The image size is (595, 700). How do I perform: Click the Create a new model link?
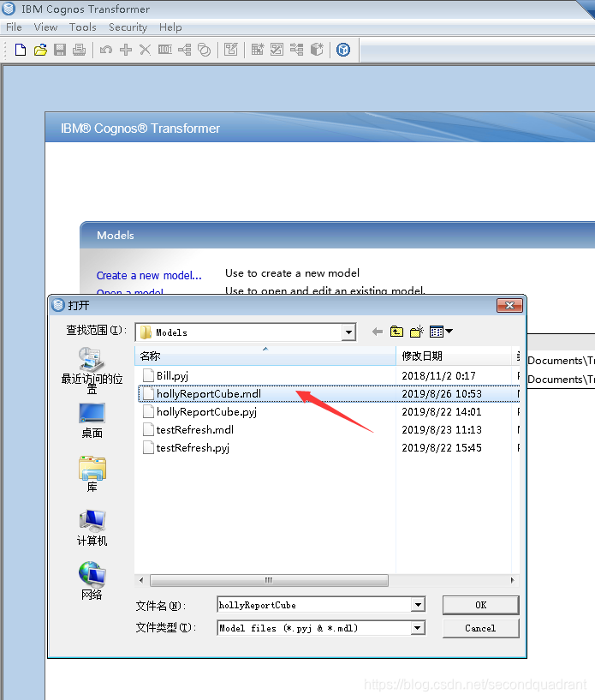149,275
